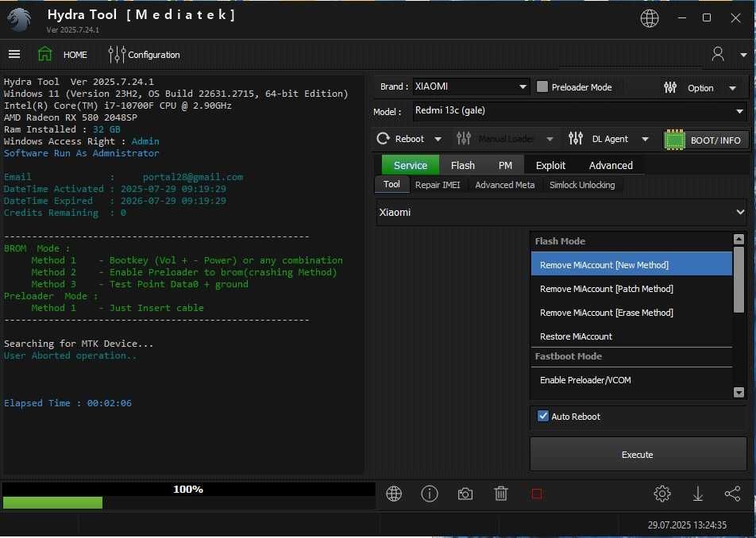The width and height of the screenshot is (756, 538).
Task: Select Remove MiAccount [Erase Method]
Action: tap(631, 313)
